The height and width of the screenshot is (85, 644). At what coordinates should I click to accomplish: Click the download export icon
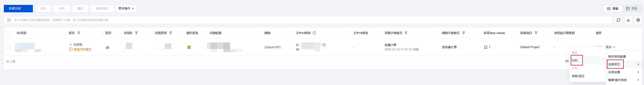pos(628,20)
